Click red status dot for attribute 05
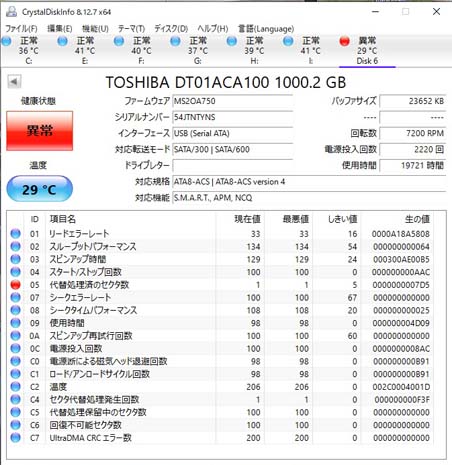The width and height of the screenshot is (452, 465). click(x=15, y=285)
